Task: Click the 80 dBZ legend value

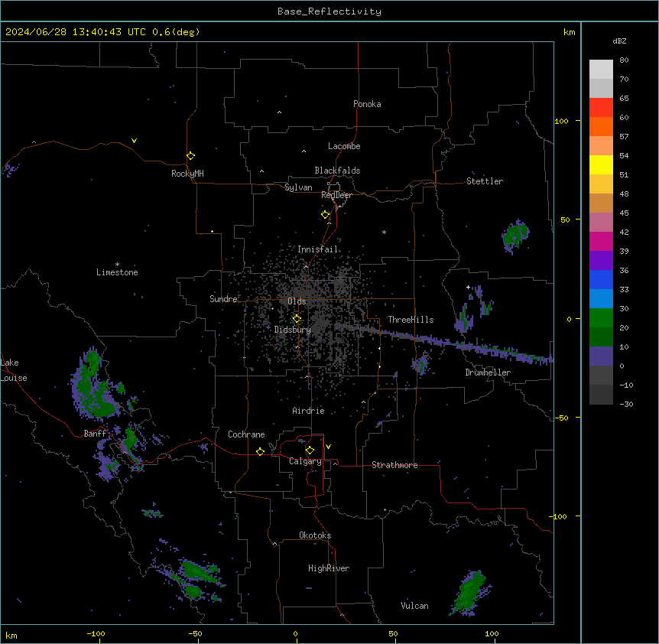Action: click(624, 60)
